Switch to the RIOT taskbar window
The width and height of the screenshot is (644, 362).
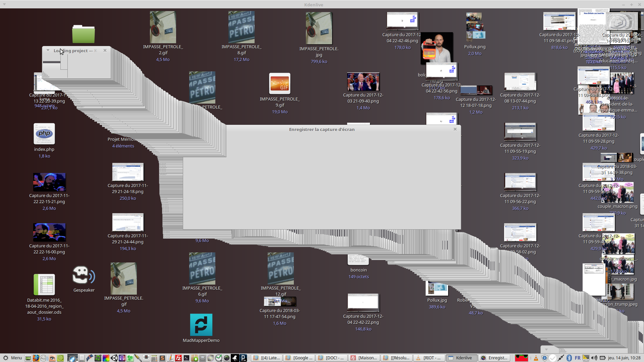pyautogui.click(x=429, y=358)
